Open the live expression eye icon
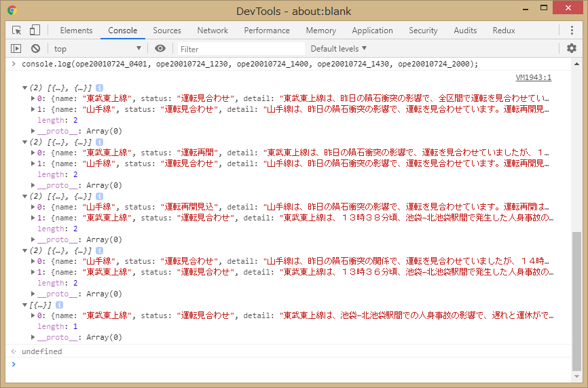588x388 pixels. point(160,49)
